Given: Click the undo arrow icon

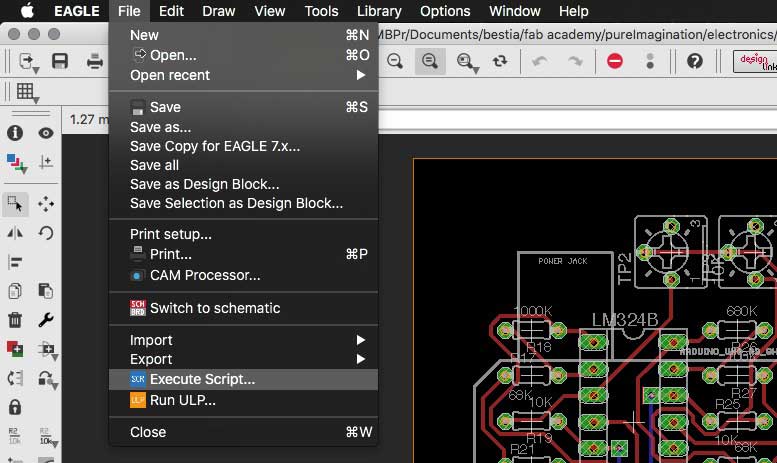Looking at the screenshot, I should tap(540, 61).
